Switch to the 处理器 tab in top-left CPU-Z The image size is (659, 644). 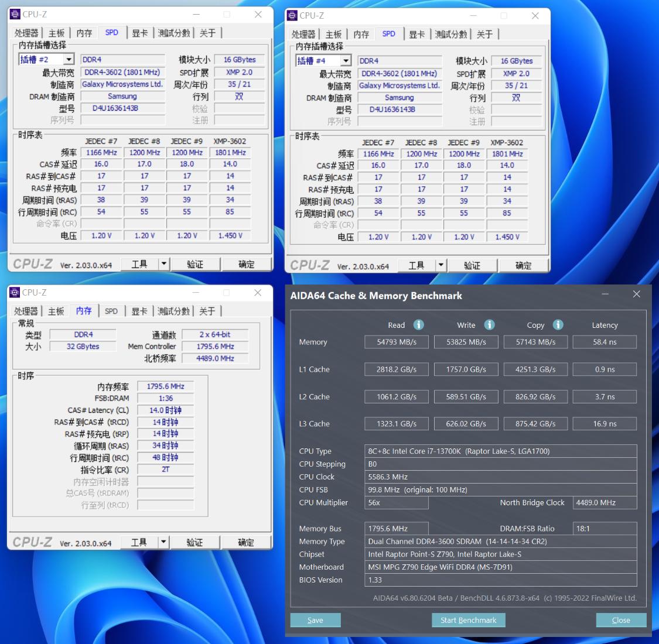26,33
